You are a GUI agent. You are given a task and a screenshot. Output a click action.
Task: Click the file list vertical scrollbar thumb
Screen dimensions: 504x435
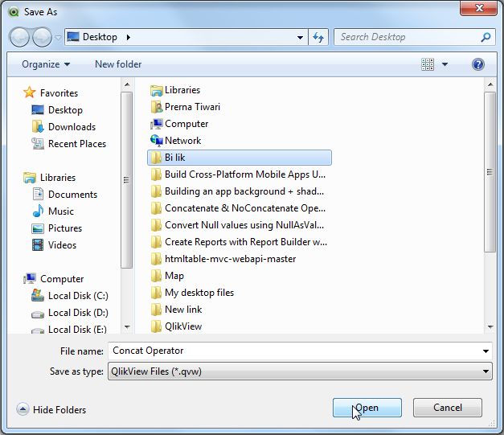pyautogui.click(x=490, y=172)
